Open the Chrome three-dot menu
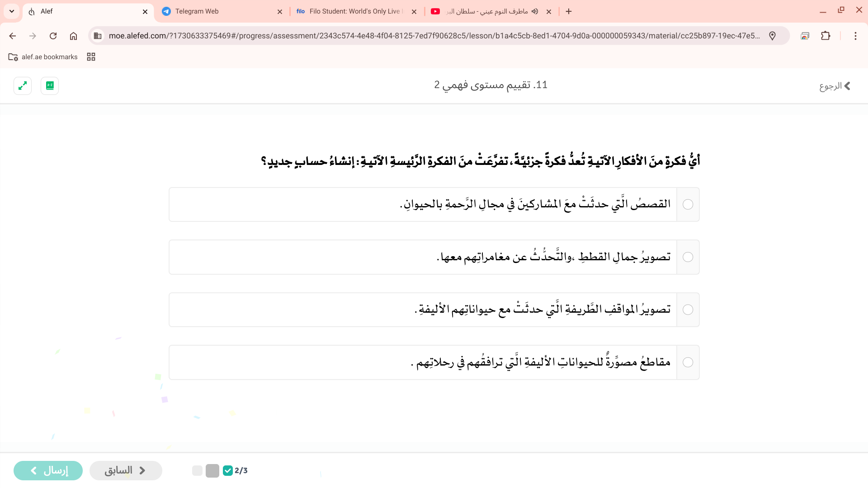The height and width of the screenshot is (488, 868). (x=855, y=36)
